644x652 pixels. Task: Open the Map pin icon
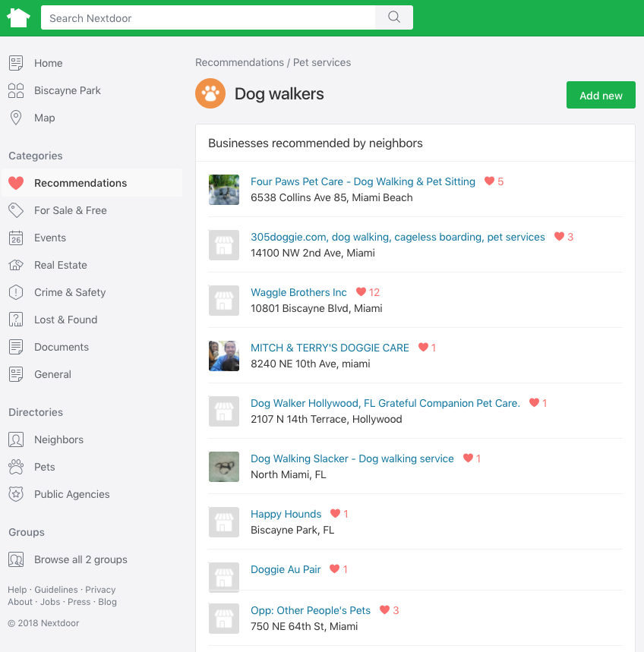click(16, 118)
